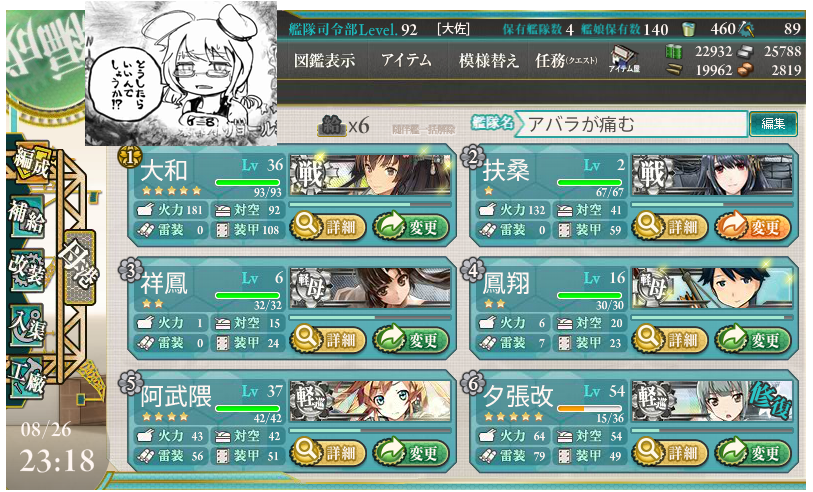The height and width of the screenshot is (492, 813).
Task: Click 変更 to swap out 夕張改
Action: click(753, 453)
